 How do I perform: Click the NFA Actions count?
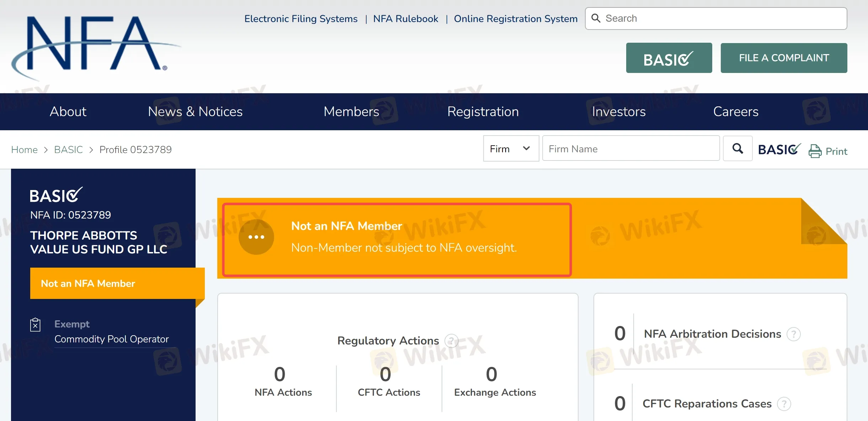280,374
